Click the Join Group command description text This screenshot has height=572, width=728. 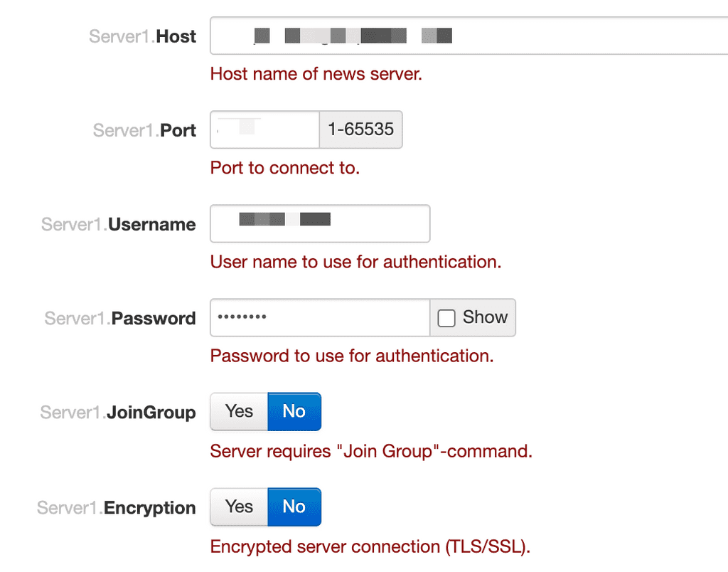371,451
